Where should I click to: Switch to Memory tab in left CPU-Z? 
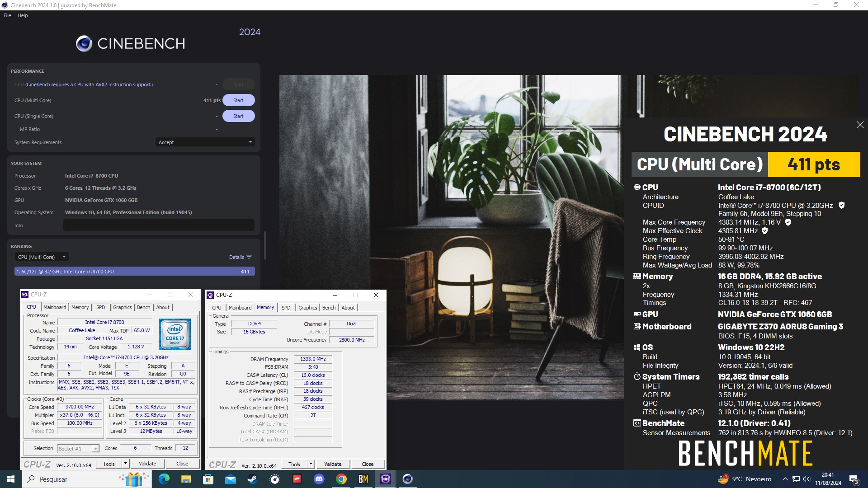click(x=80, y=307)
